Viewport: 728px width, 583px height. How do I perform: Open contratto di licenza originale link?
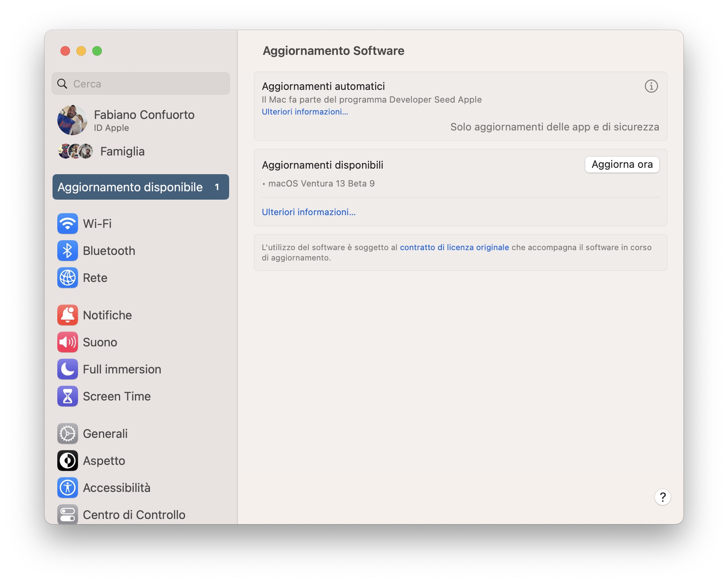[x=454, y=247]
